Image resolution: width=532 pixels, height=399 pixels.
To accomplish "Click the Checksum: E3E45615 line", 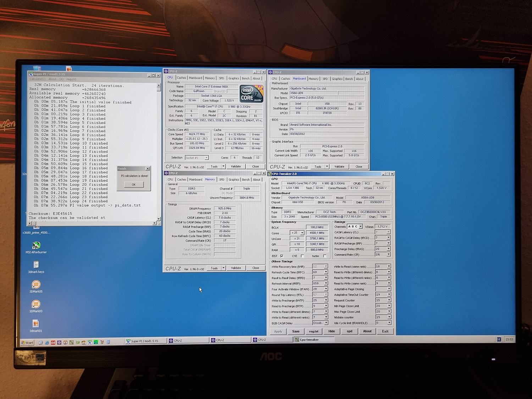I will [x=50, y=214].
